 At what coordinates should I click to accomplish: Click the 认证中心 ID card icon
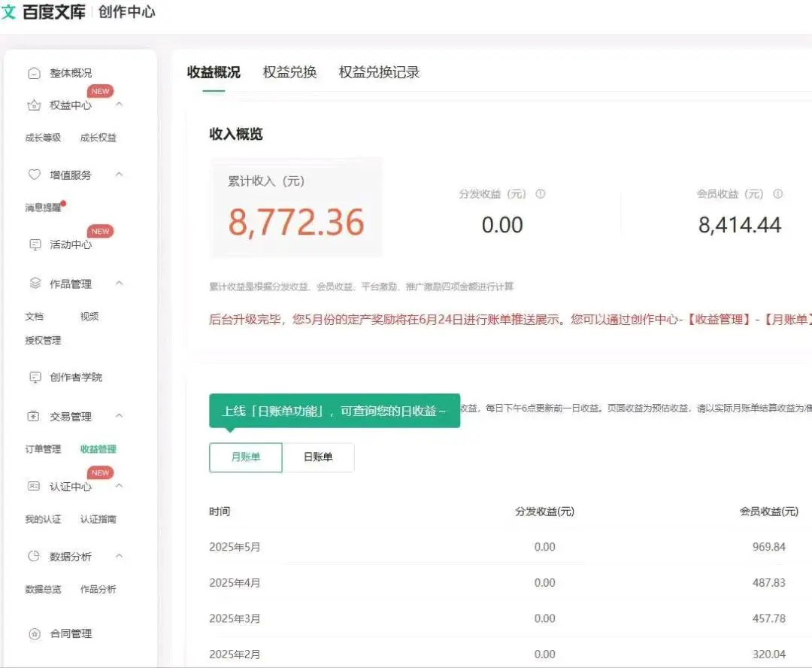coord(34,486)
